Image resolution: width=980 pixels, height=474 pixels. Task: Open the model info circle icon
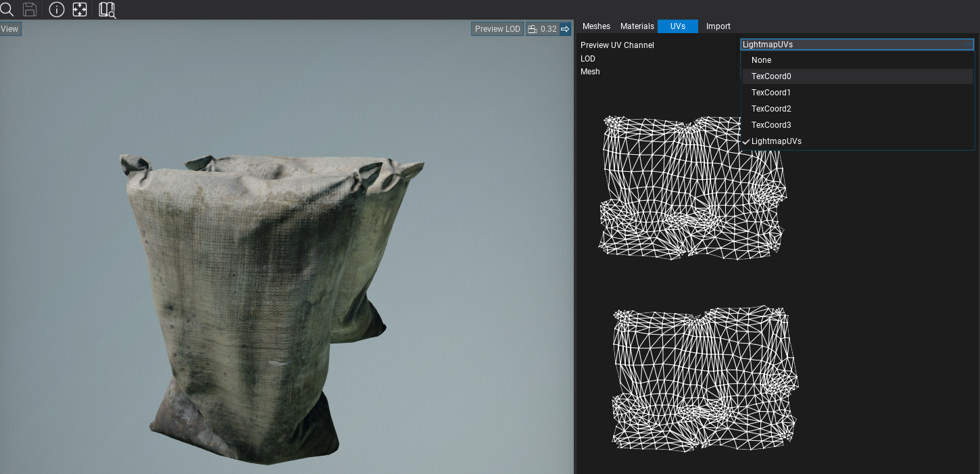tap(57, 9)
